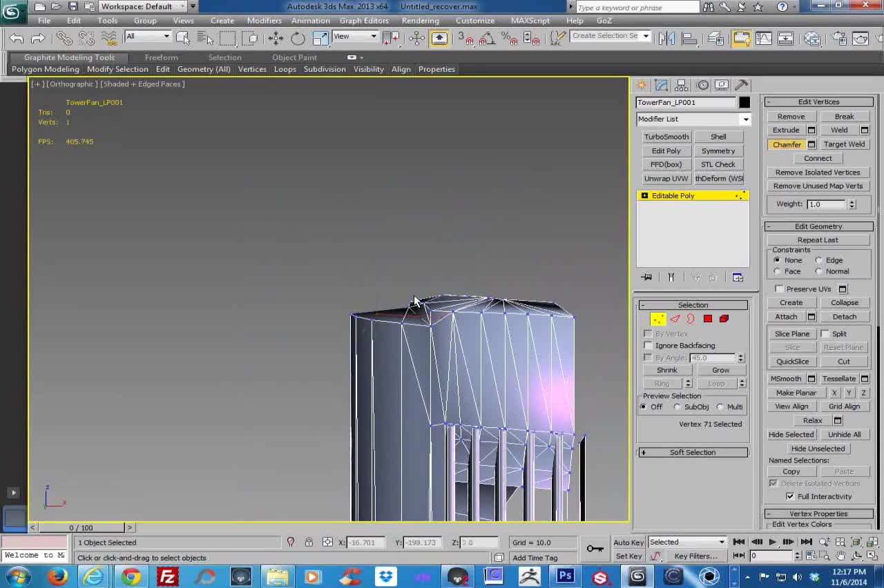
Task: Select the Edge constraint radio button
Action: pyautogui.click(x=818, y=260)
